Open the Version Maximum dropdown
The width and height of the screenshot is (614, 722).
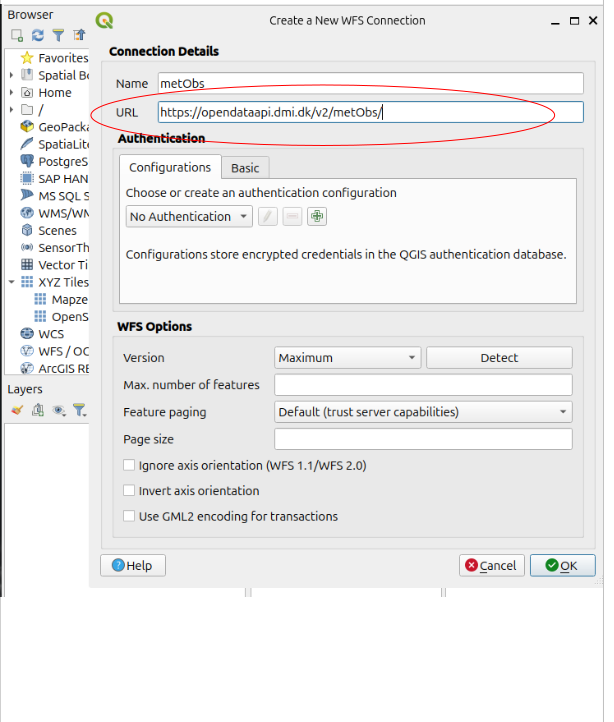tap(347, 358)
